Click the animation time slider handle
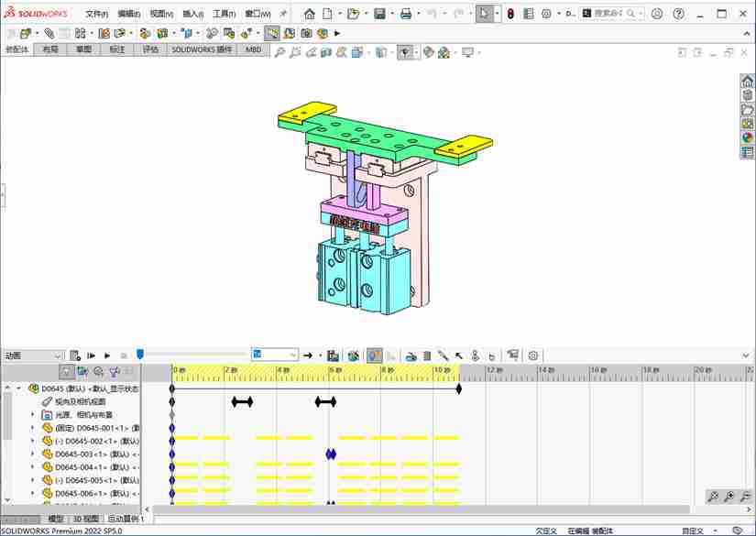The height and width of the screenshot is (536, 756). click(140, 355)
